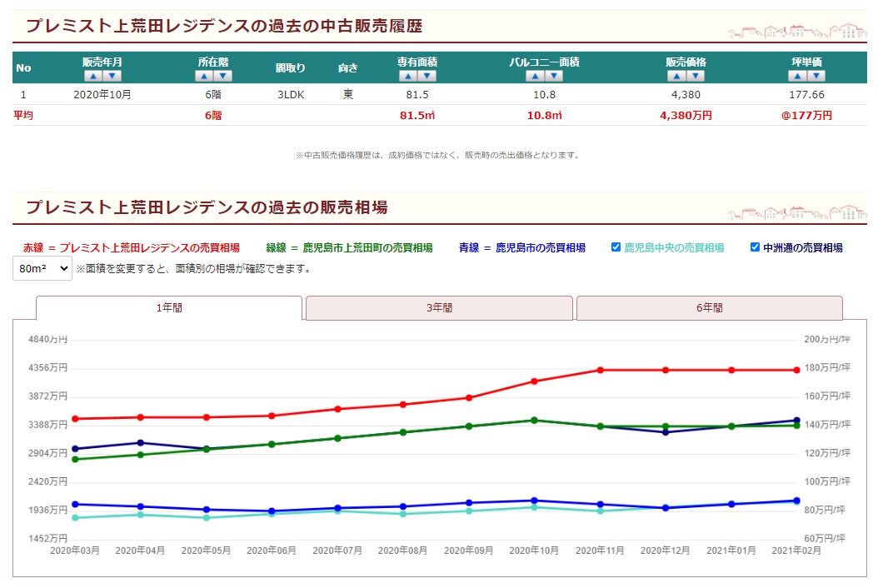Screen dimensions: 878x588
Task: Sort 専有面積 ascending with up arrow
Action: point(408,76)
